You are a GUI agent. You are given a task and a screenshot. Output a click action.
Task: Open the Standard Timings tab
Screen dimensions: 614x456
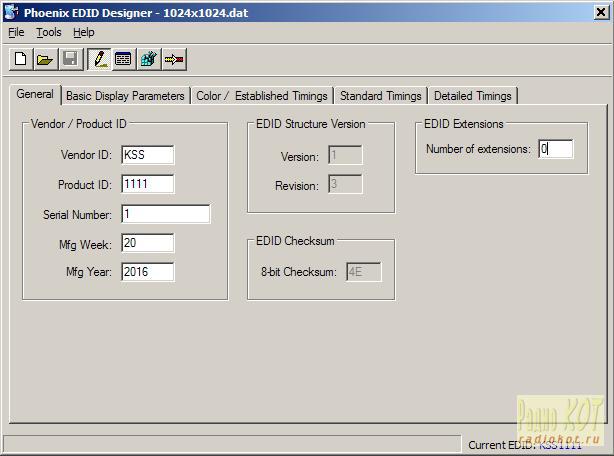point(381,96)
